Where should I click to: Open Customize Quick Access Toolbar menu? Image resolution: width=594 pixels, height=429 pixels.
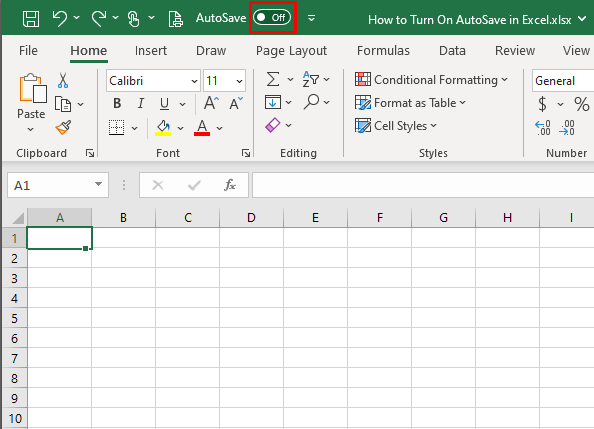[311, 18]
